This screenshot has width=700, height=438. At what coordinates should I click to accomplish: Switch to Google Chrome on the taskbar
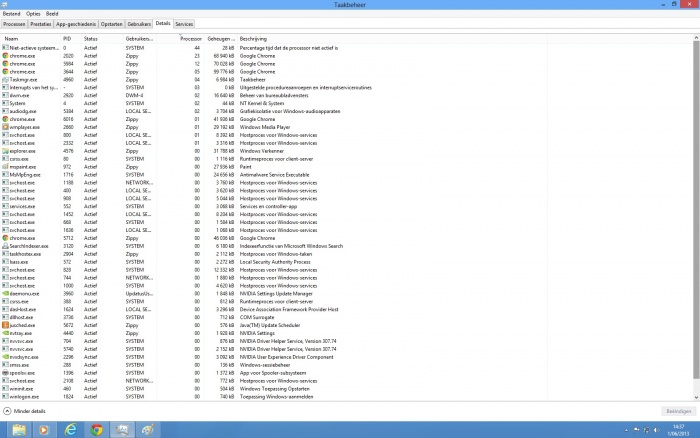coord(96,430)
